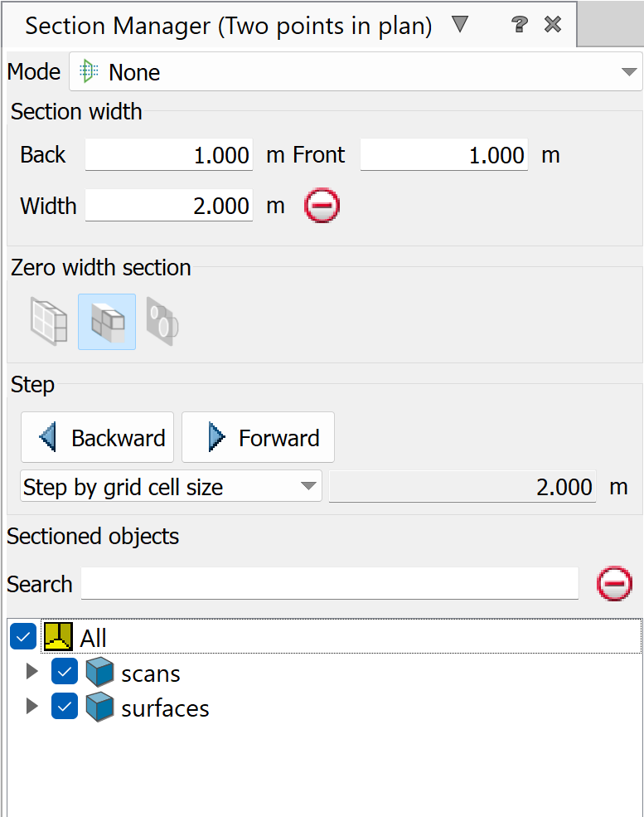
Task: Click the red reset icon beside Width
Action: (x=322, y=206)
